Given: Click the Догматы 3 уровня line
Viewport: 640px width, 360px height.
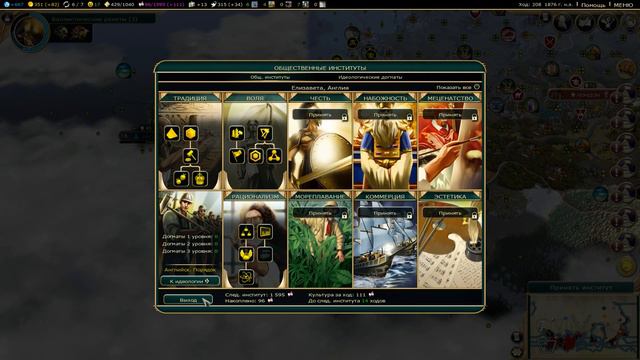Looking at the screenshot, I should [190, 251].
